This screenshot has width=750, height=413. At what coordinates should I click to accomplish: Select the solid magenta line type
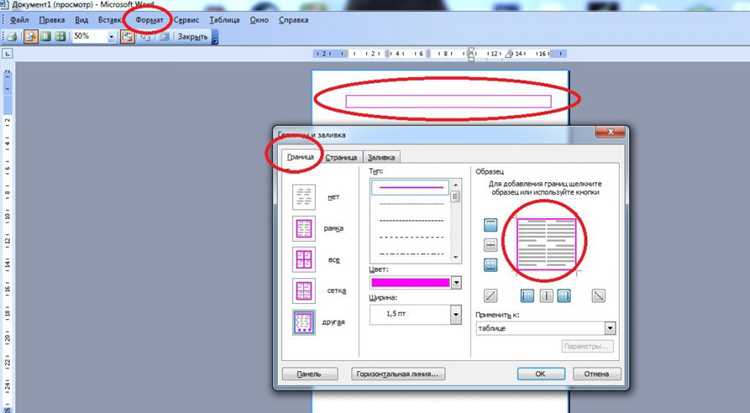click(x=410, y=188)
